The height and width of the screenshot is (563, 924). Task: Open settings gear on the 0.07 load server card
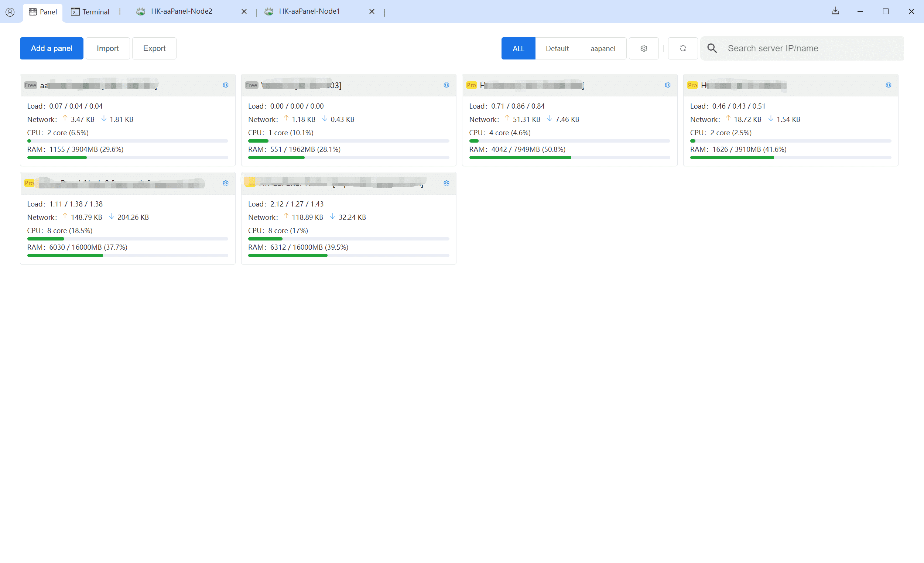[x=225, y=85]
